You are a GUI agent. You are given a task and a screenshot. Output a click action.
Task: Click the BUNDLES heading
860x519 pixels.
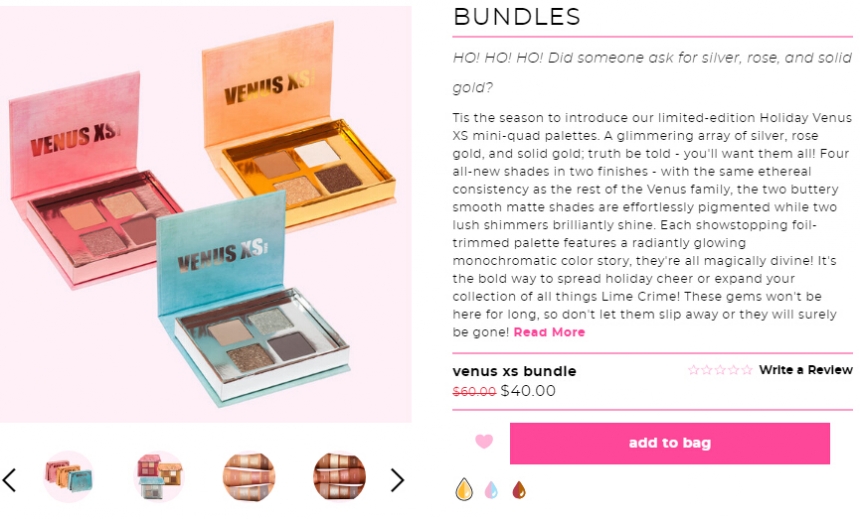point(517,16)
